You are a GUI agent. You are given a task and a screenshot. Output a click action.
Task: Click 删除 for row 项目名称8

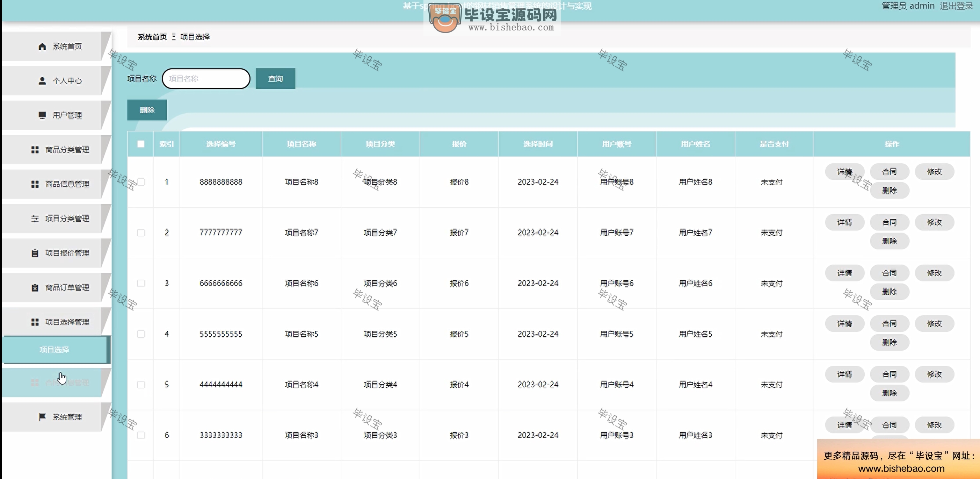click(x=890, y=191)
